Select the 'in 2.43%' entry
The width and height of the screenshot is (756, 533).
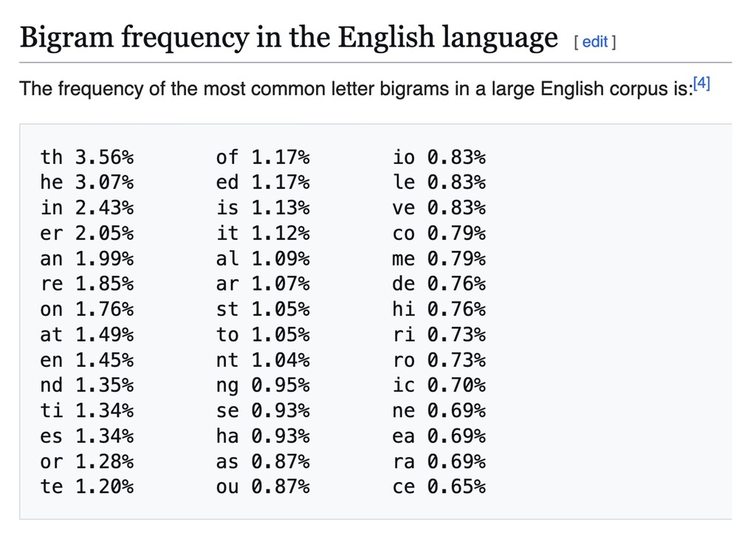87,208
